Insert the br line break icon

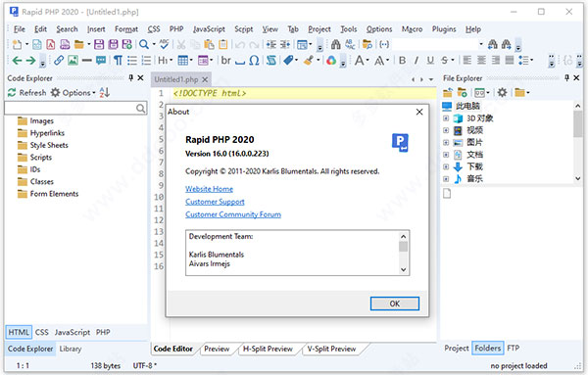point(225,61)
